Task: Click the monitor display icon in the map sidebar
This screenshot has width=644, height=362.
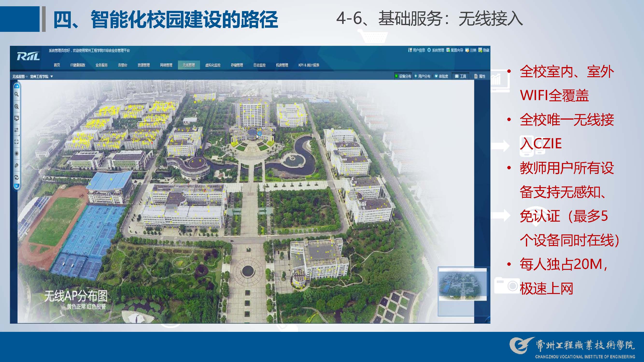Action: (16, 118)
